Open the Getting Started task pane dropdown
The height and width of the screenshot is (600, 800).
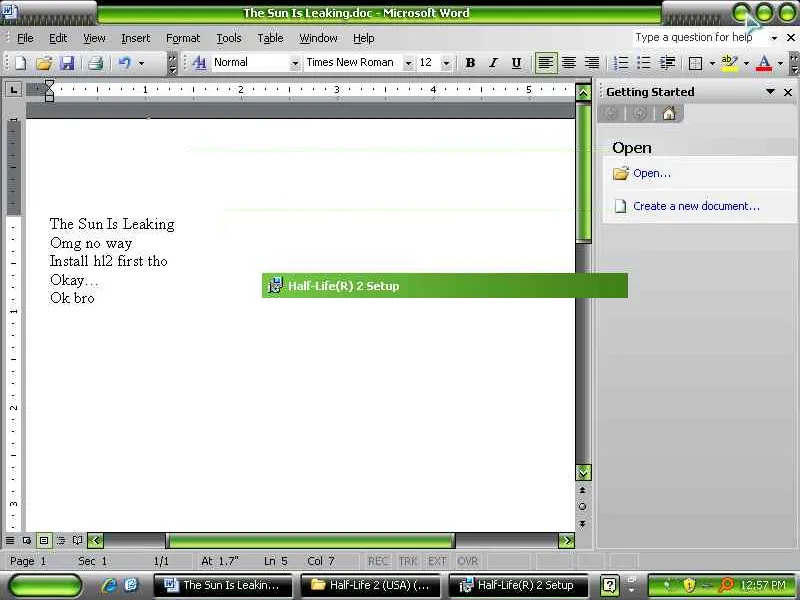coord(770,92)
